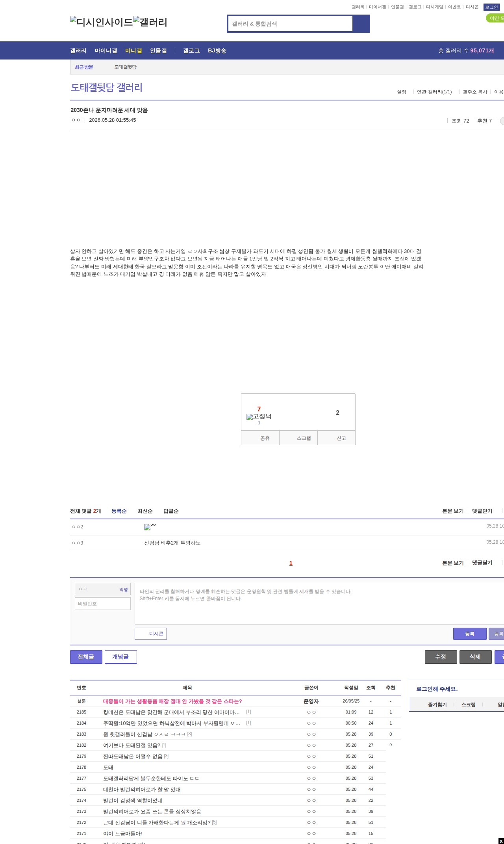Select 갤러리 in the blue navigation bar
The image size is (504, 844).
(78, 51)
